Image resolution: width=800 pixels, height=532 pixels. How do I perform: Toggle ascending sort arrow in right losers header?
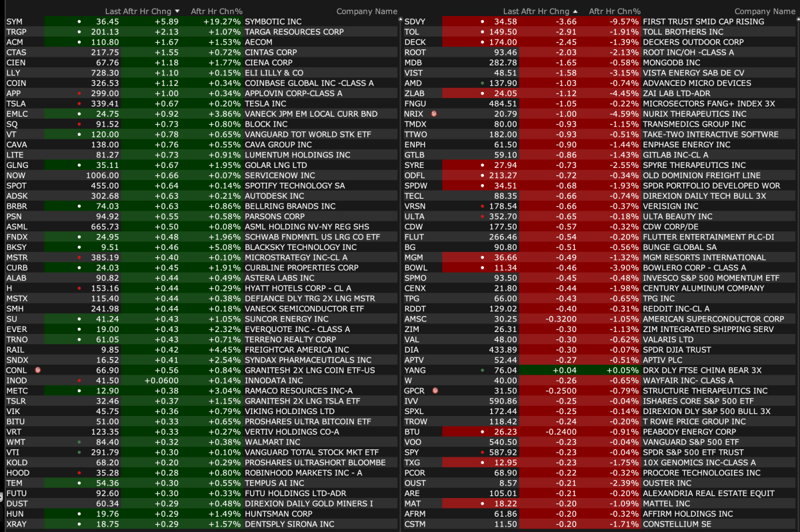tap(575, 11)
